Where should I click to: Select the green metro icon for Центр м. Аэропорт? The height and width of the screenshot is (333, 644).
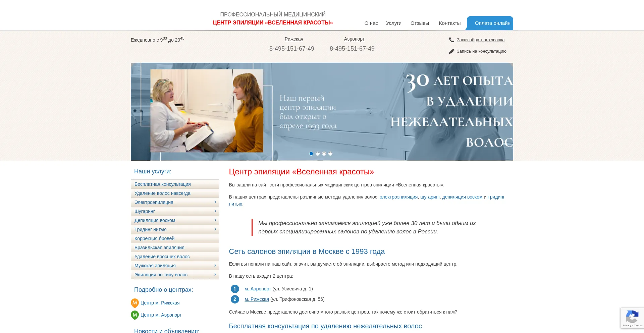(x=135, y=315)
